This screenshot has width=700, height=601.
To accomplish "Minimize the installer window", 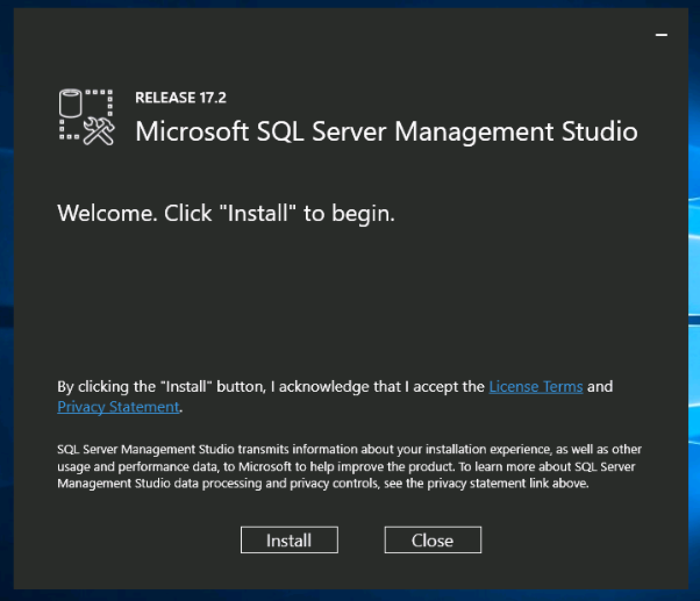I will [x=661, y=35].
